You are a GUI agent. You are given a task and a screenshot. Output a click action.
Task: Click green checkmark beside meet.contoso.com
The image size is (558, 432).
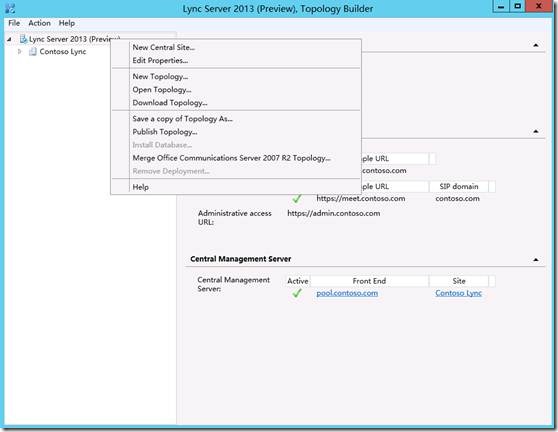[x=297, y=199]
